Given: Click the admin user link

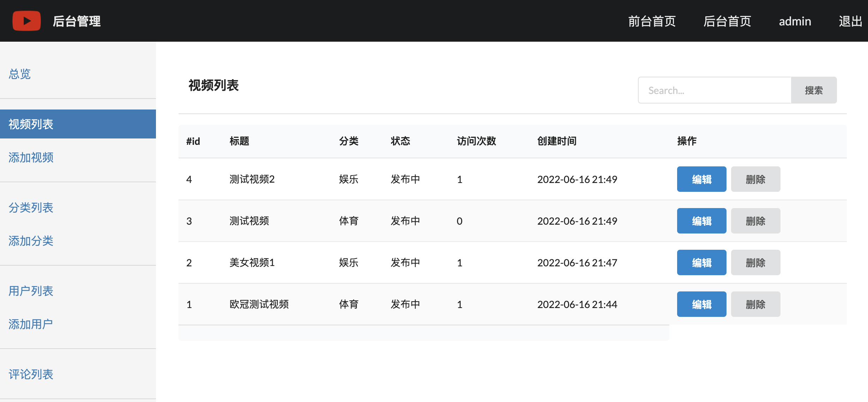Looking at the screenshot, I should [x=795, y=21].
